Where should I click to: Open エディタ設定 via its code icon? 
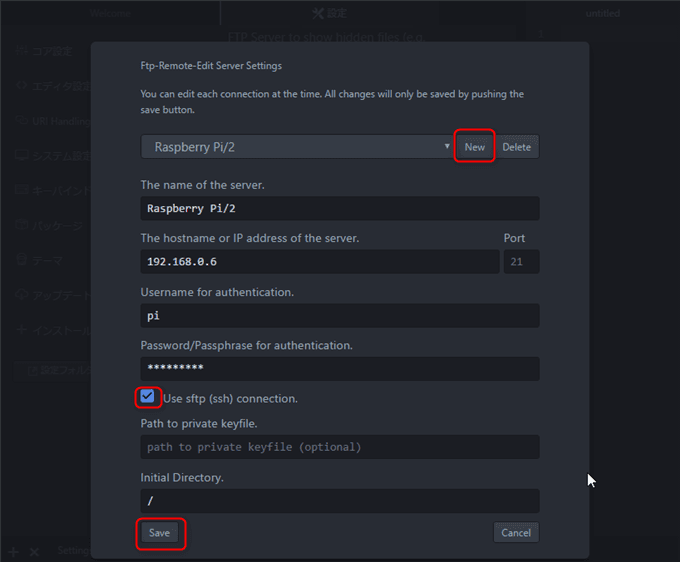click(x=21, y=85)
